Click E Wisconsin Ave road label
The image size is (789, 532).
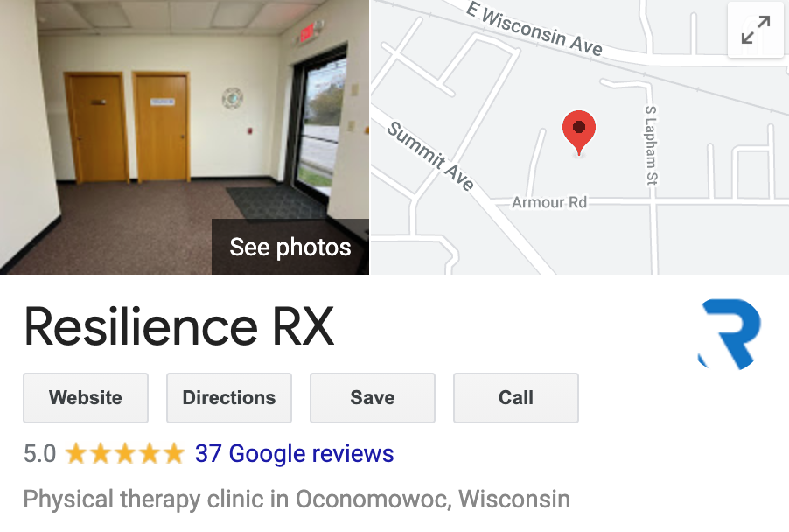point(534,29)
